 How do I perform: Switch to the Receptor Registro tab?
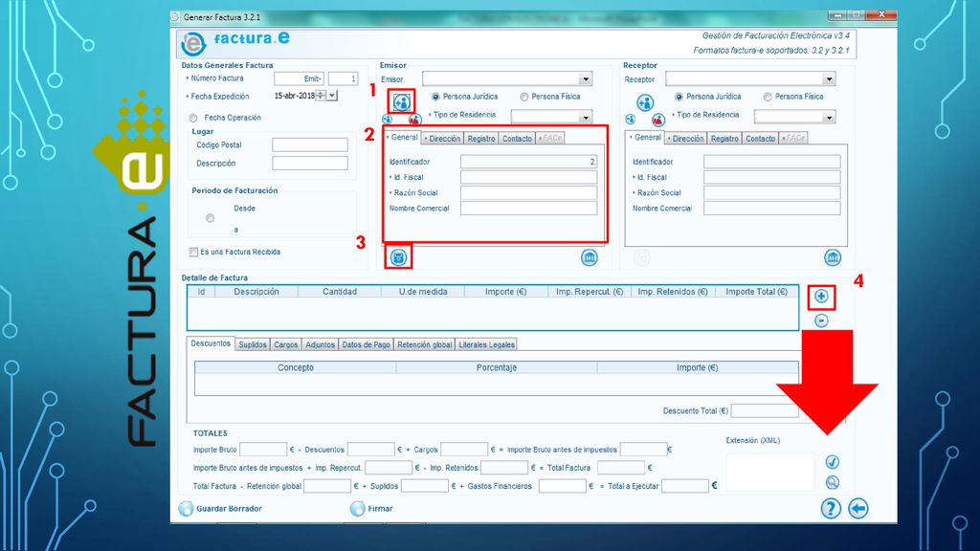pos(724,139)
